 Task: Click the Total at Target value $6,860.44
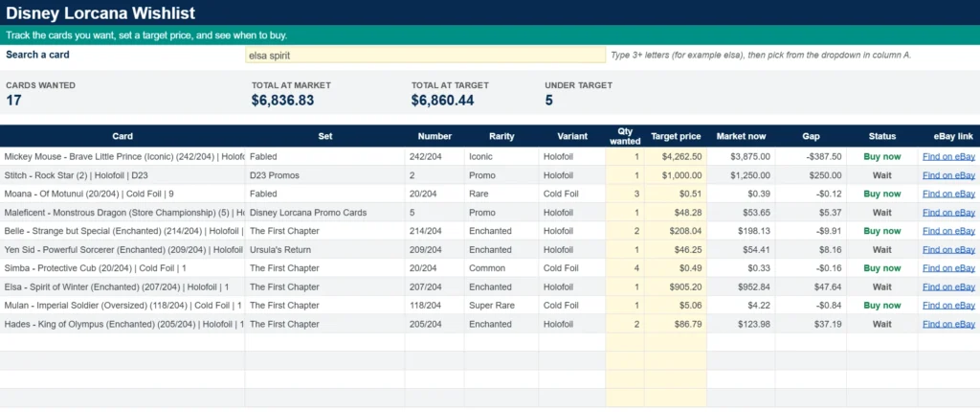pos(442,101)
